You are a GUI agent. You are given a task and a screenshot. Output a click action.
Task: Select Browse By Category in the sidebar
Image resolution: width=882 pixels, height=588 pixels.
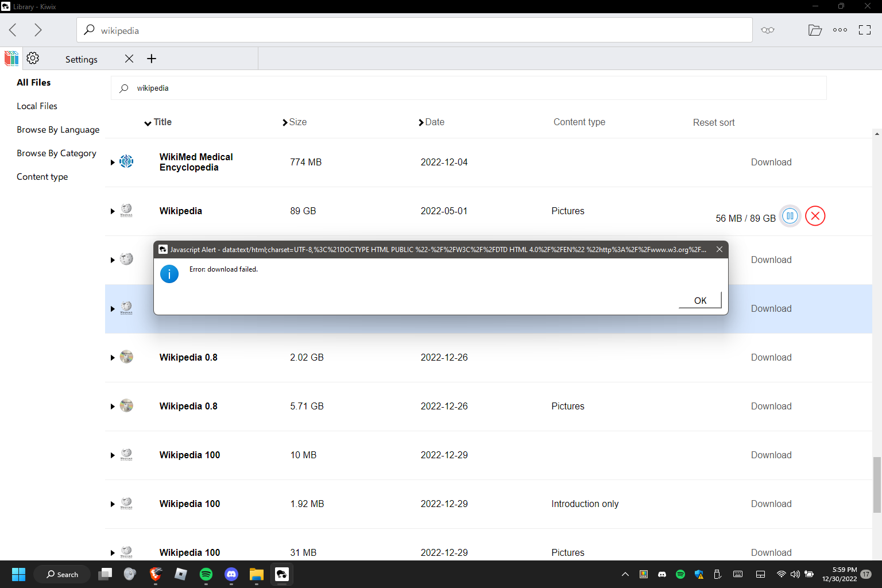tap(56, 153)
